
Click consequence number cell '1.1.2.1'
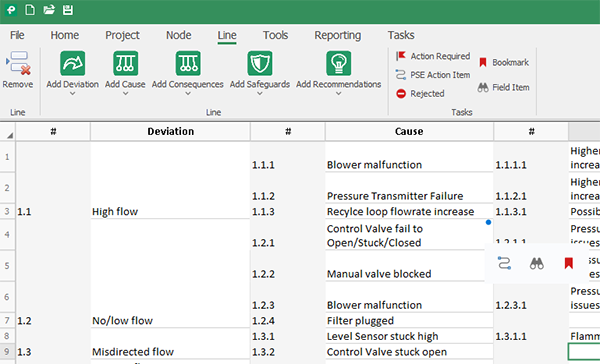tap(531, 188)
